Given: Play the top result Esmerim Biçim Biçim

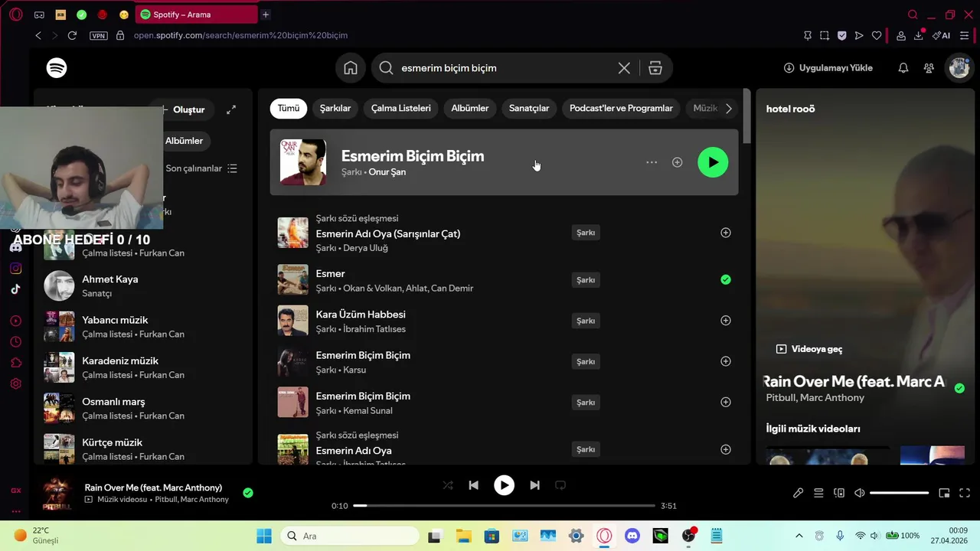Looking at the screenshot, I should (x=713, y=162).
